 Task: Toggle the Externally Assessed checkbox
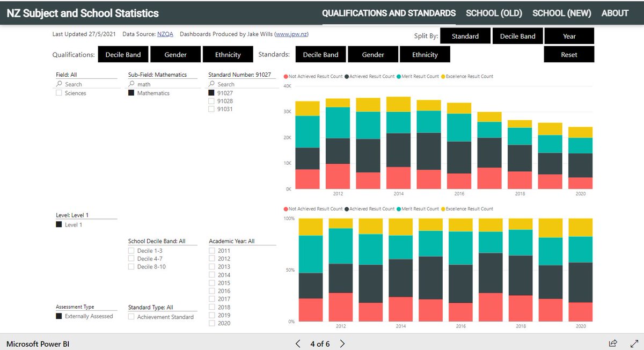click(59, 316)
